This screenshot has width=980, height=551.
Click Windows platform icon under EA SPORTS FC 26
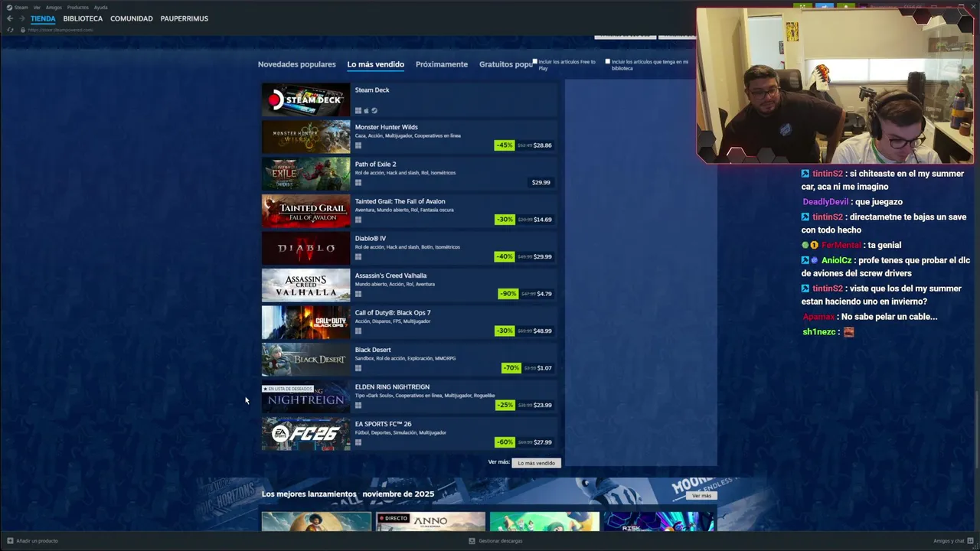[358, 442]
